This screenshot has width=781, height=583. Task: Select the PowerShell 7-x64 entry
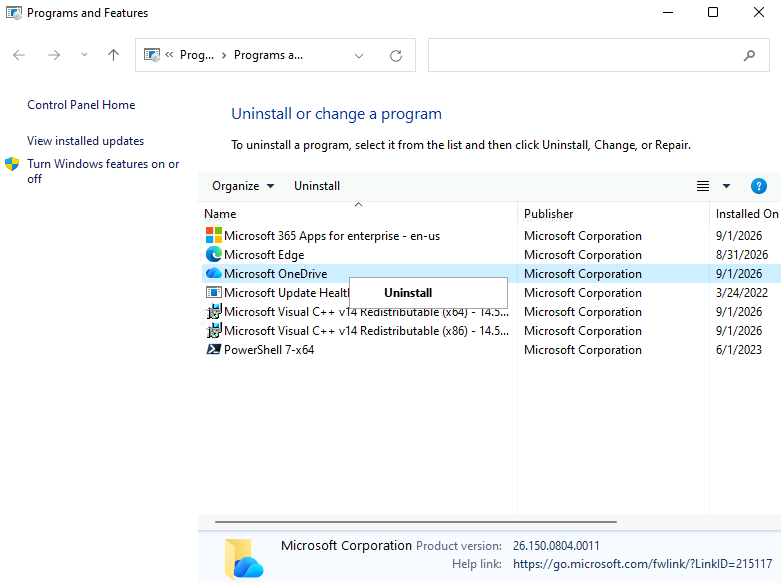269,350
